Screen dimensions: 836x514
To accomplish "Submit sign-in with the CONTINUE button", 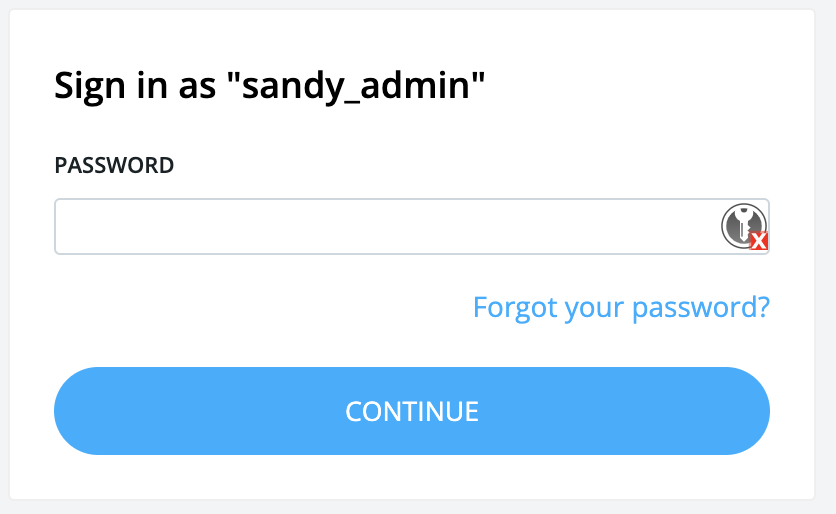I will pyautogui.click(x=412, y=411).
